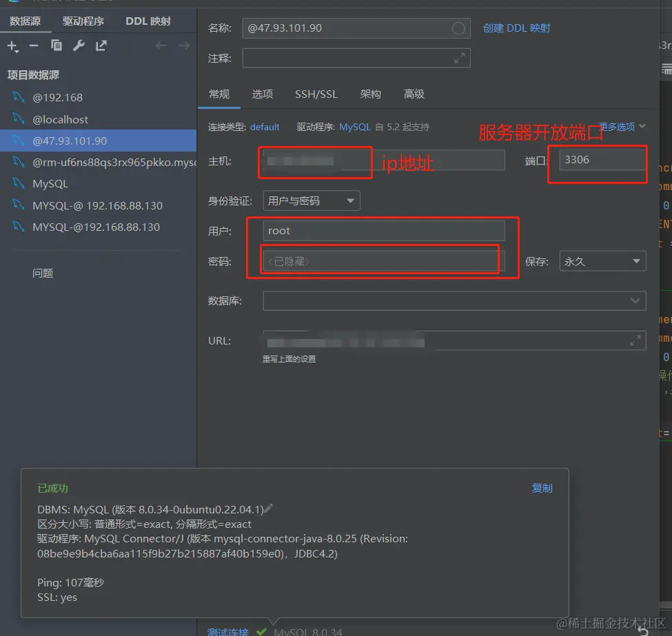
Task: Click the 主机 host input field
Action: point(384,161)
